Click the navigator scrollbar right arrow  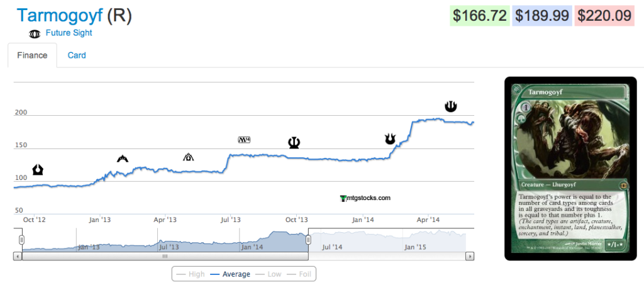470,256
